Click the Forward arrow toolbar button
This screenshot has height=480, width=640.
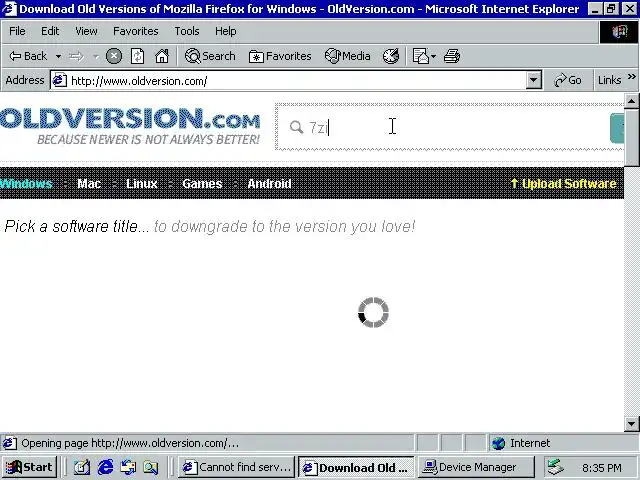77,56
